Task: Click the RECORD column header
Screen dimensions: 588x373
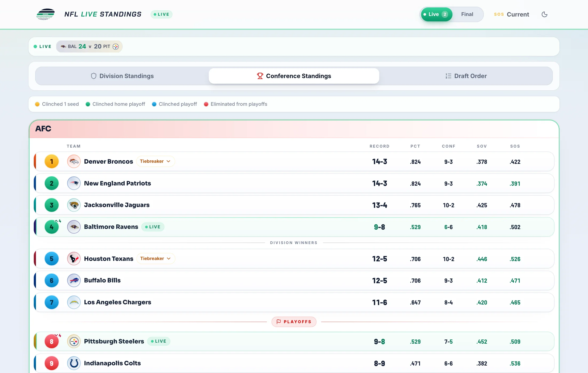Action: pos(379,146)
